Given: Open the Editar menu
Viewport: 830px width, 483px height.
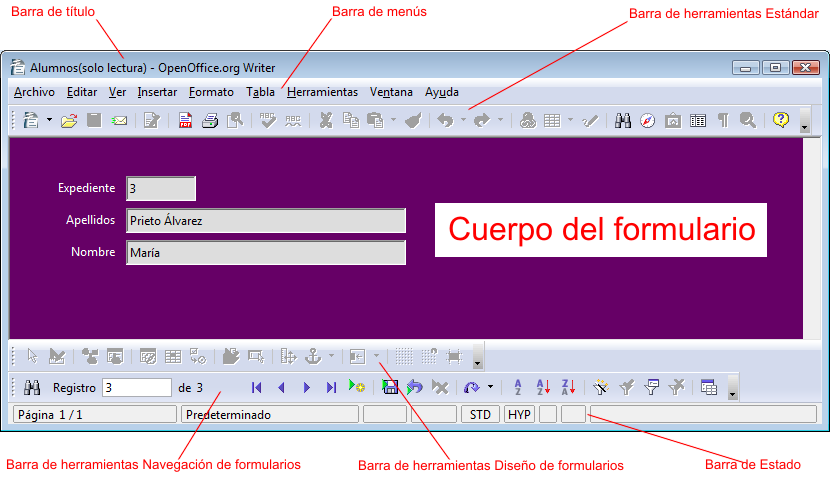Looking at the screenshot, I should (82, 92).
